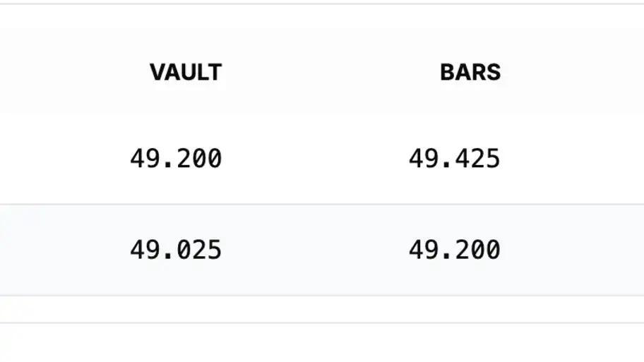Sort the table by BARS heading

click(470, 72)
